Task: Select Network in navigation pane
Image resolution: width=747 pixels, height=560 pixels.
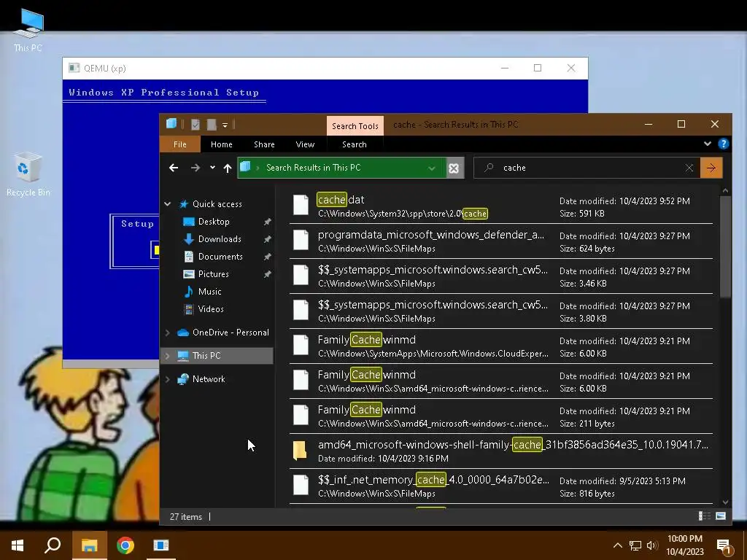Action: click(x=209, y=379)
